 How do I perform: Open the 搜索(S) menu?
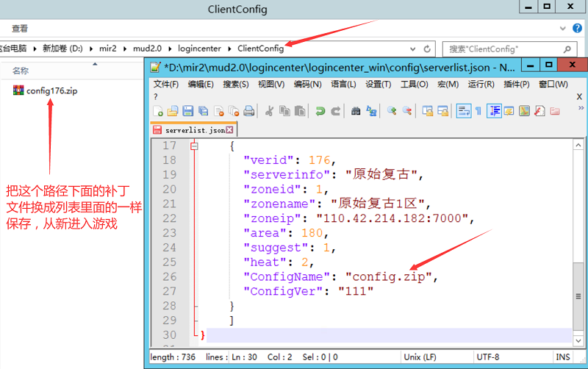pos(235,85)
